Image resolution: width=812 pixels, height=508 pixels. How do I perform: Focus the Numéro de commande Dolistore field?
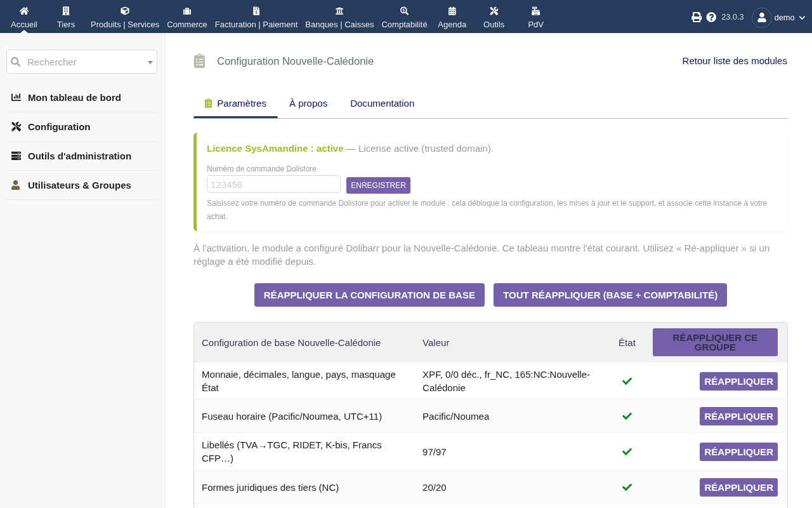(273, 184)
